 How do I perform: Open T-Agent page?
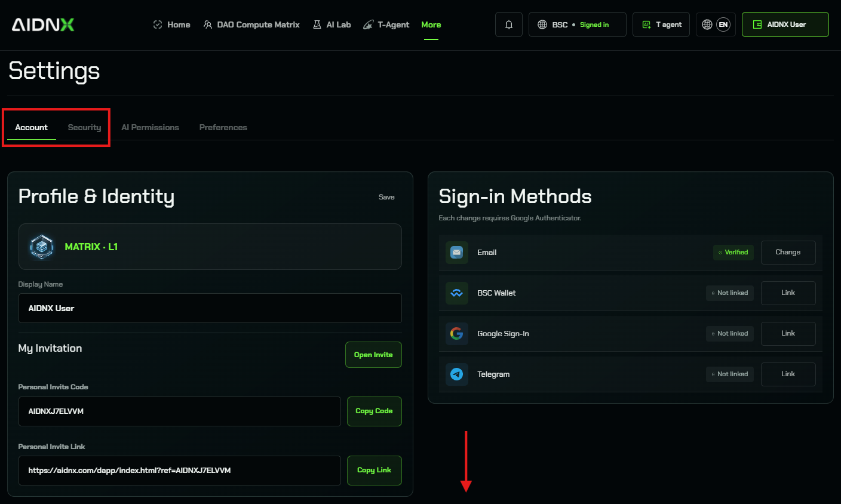point(386,24)
